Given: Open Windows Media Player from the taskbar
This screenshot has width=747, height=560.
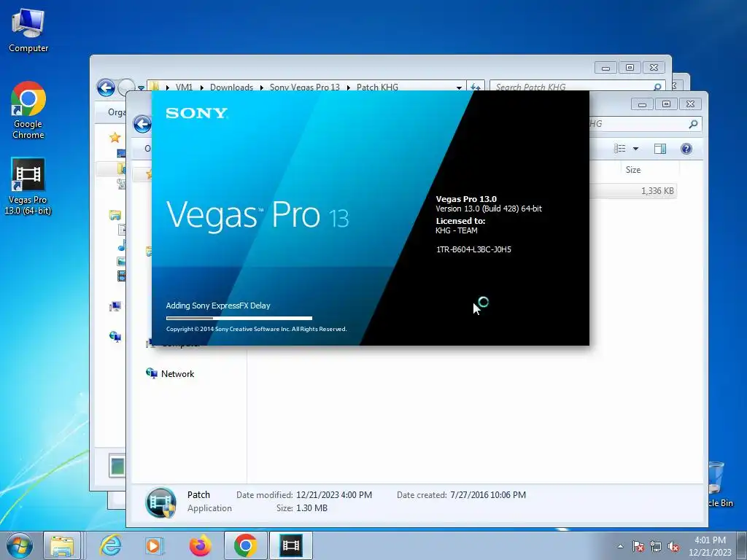Looking at the screenshot, I should coord(155,545).
